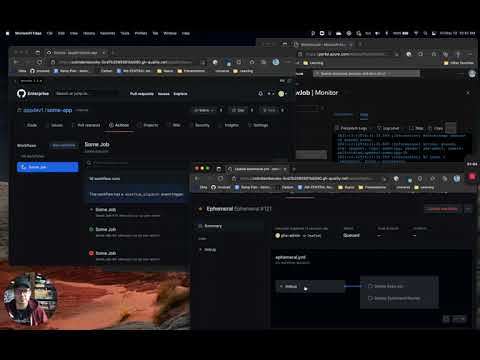Click the Azure portal account avatar
The height and width of the screenshot is (360, 480).
472,74
